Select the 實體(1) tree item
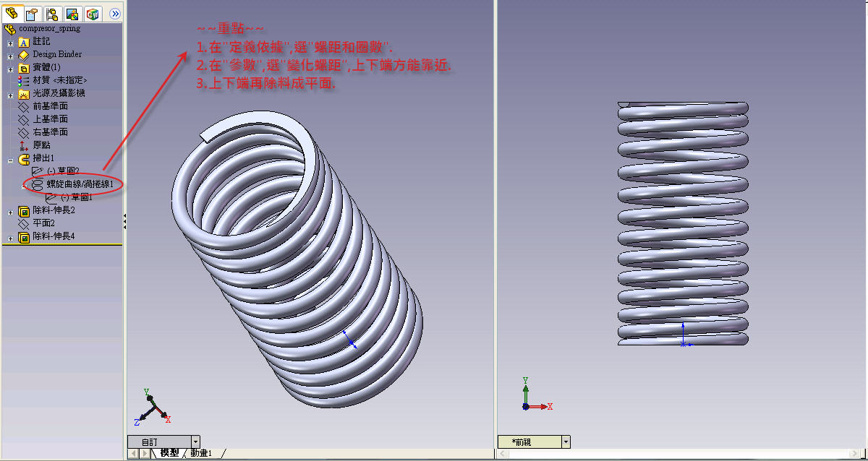Screen dimensions: 868x461 pyautogui.click(x=47, y=67)
